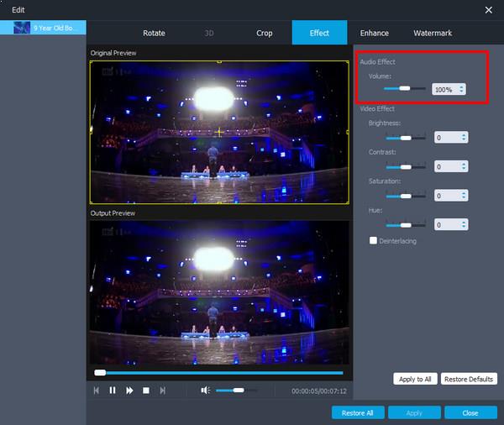Enable the Deinterlacing checkbox
504x425 pixels.
(x=373, y=241)
